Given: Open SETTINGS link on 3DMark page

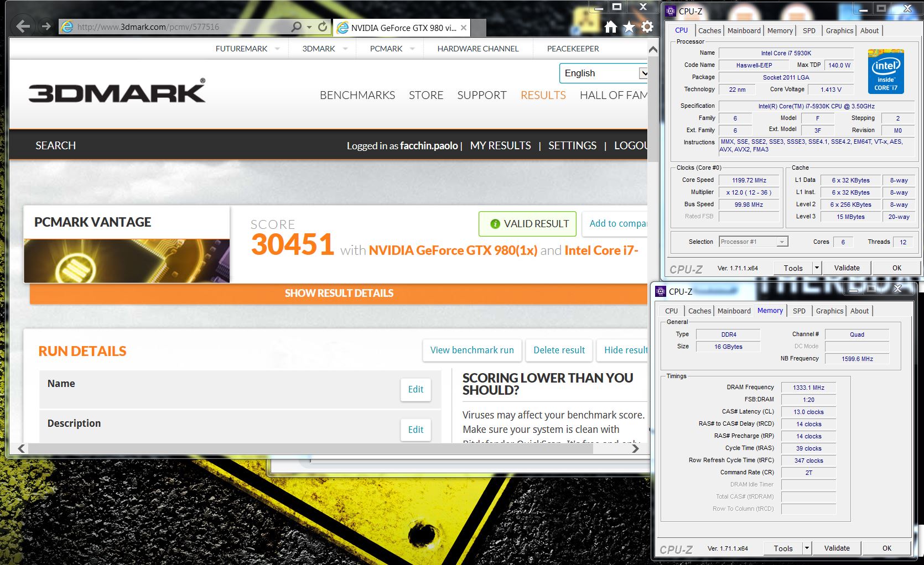Looking at the screenshot, I should pyautogui.click(x=572, y=145).
